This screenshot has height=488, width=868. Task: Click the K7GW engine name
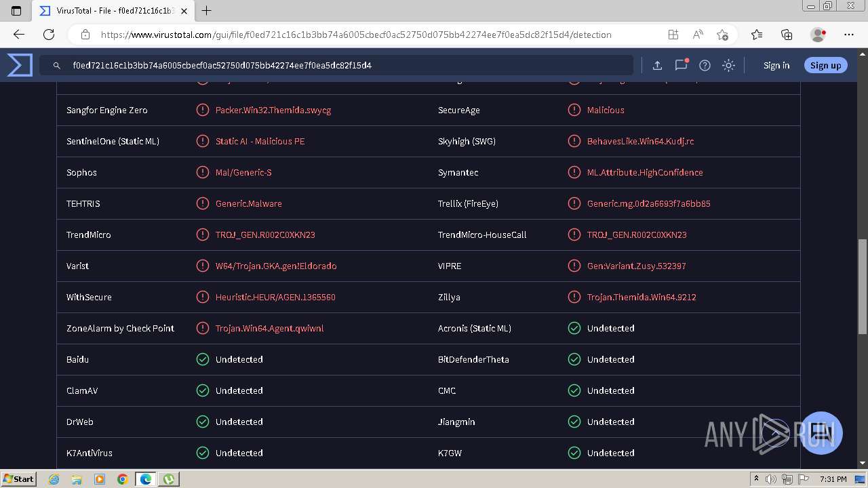tap(450, 453)
